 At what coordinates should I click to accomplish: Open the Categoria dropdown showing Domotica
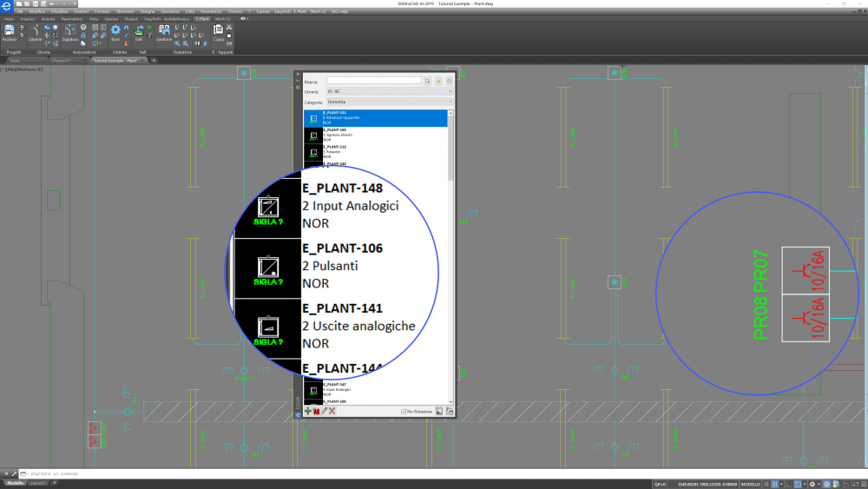click(389, 102)
